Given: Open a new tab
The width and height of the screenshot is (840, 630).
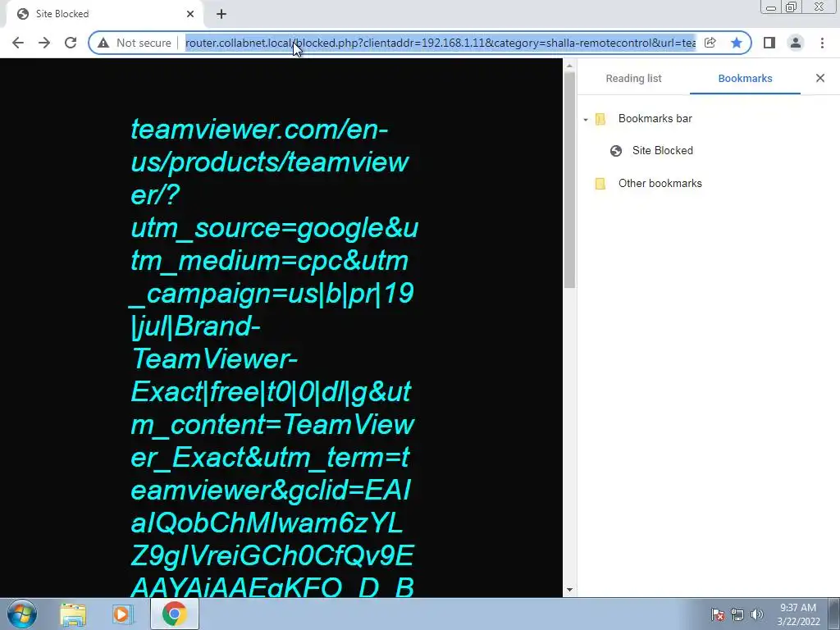Looking at the screenshot, I should (221, 14).
